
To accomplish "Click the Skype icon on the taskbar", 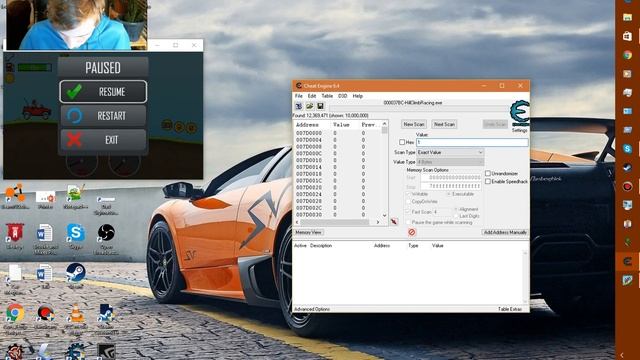I will (x=627, y=149).
